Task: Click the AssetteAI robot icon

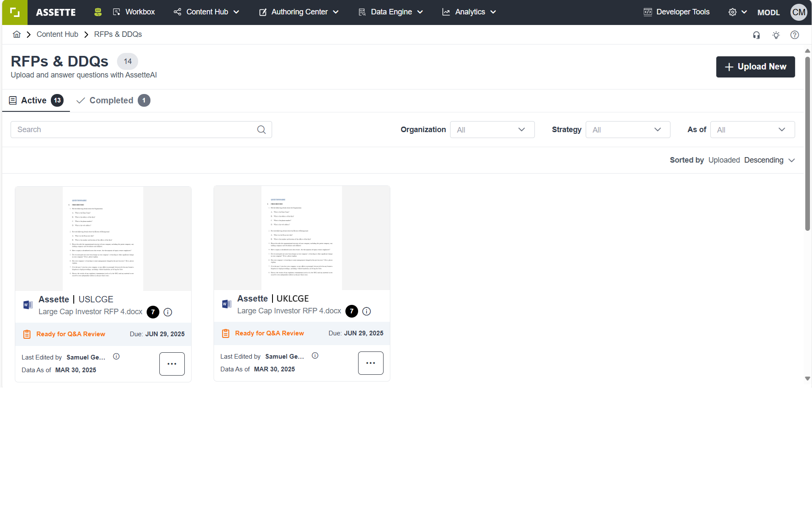Action: [98, 12]
